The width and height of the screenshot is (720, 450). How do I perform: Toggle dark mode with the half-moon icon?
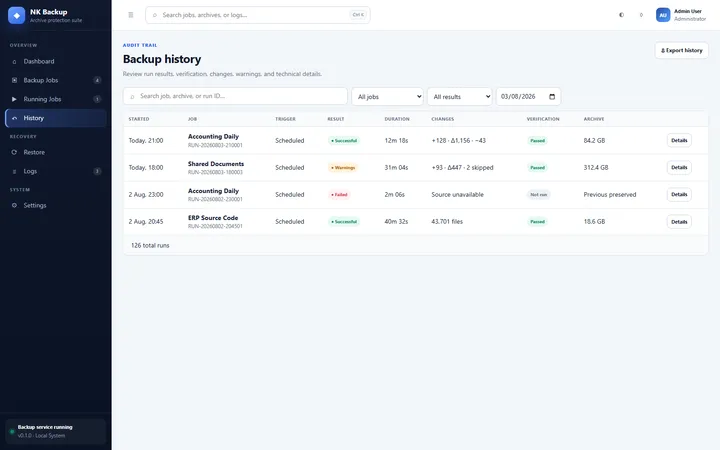pyautogui.click(x=621, y=15)
